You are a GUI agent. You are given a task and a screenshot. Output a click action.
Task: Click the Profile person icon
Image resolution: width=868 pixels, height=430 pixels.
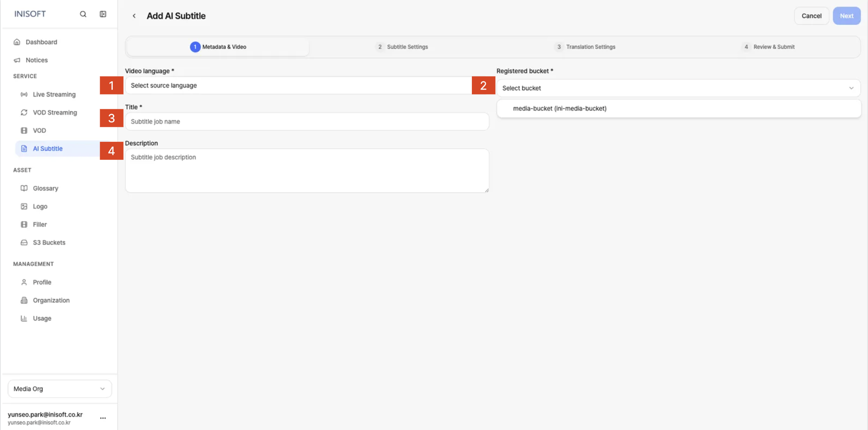(x=24, y=282)
